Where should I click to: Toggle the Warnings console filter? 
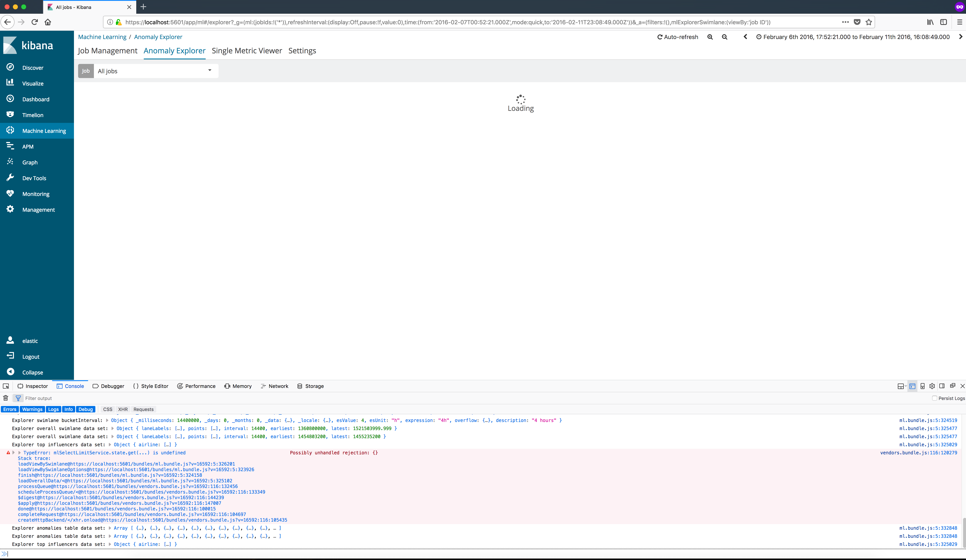point(32,409)
